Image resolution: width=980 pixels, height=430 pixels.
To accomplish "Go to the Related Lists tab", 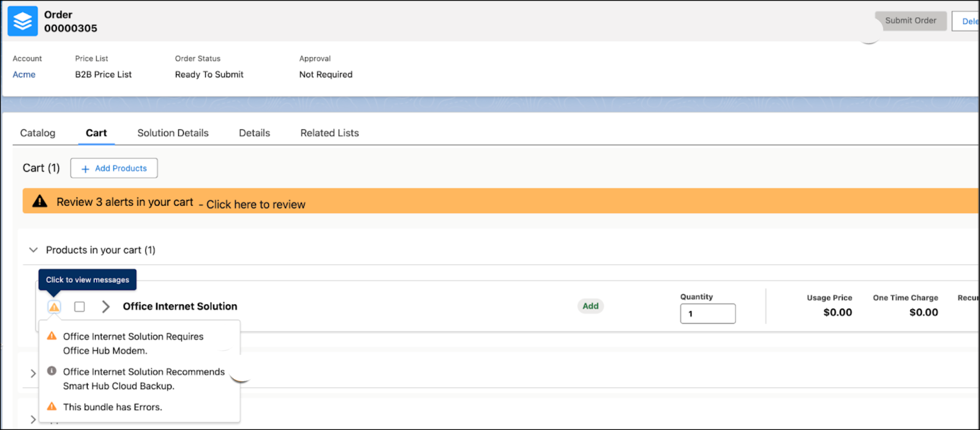I will [330, 133].
